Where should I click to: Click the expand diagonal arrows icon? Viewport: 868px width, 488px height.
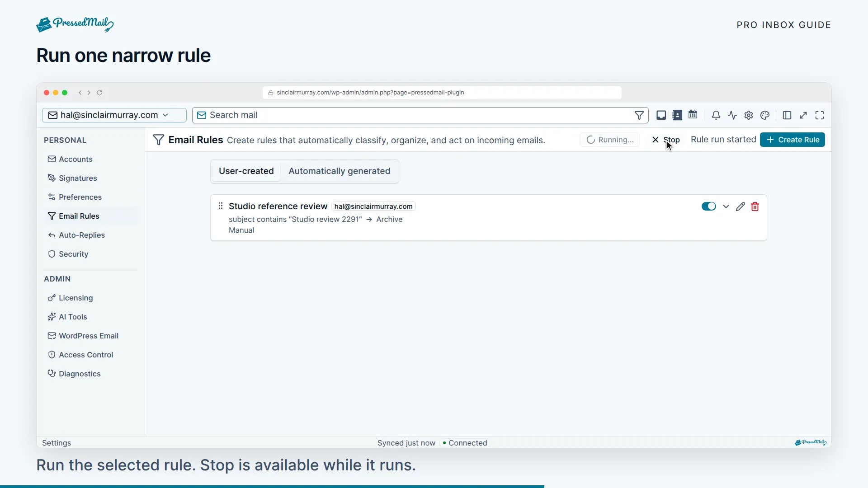pos(803,115)
